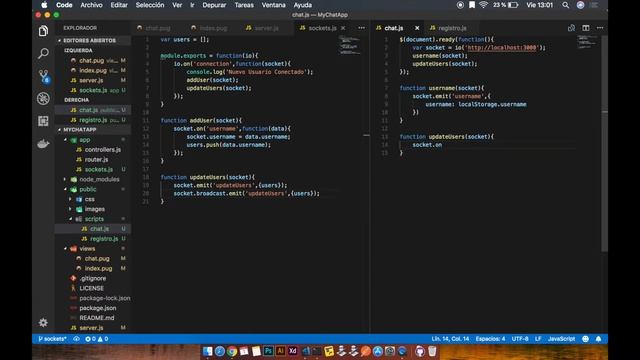Open notifications bell in status bar
Screen dimensions: 640x360
[598, 339]
